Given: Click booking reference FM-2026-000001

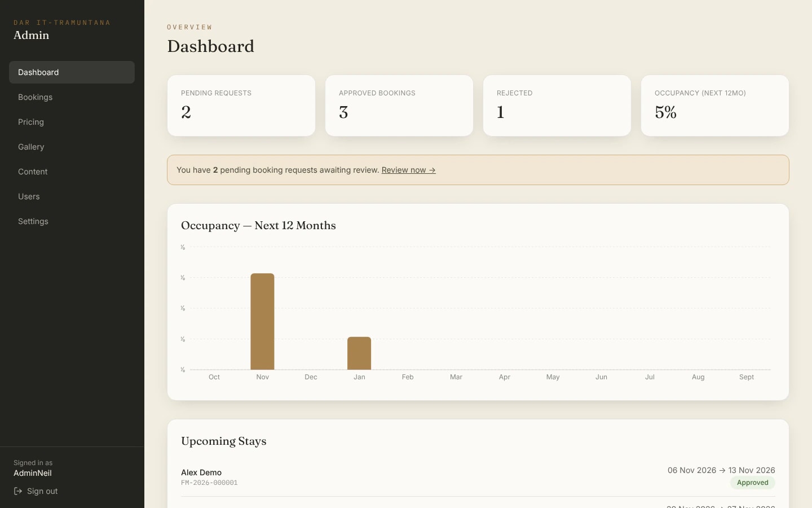Looking at the screenshot, I should [209, 483].
